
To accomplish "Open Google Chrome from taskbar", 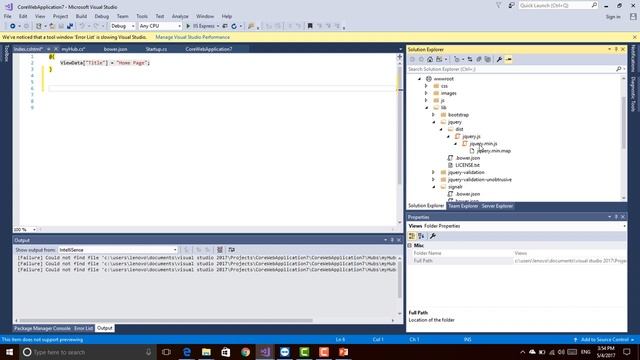I will pos(245,352).
